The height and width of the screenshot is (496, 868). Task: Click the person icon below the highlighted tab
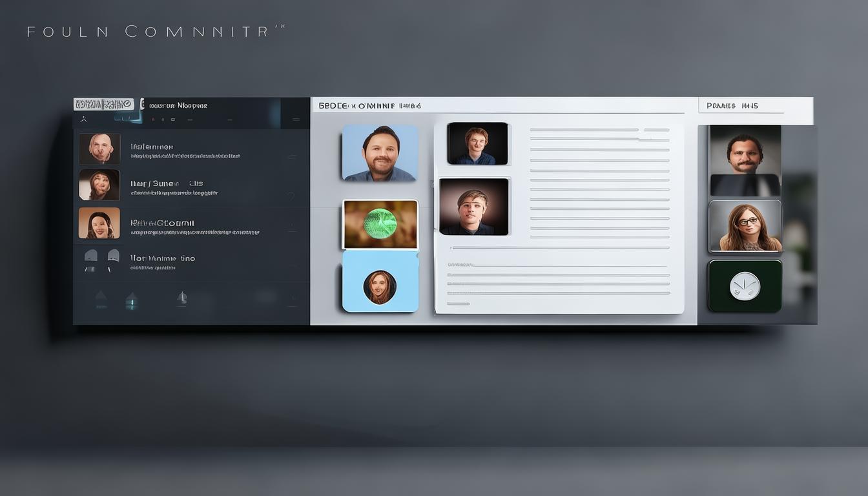(83, 119)
